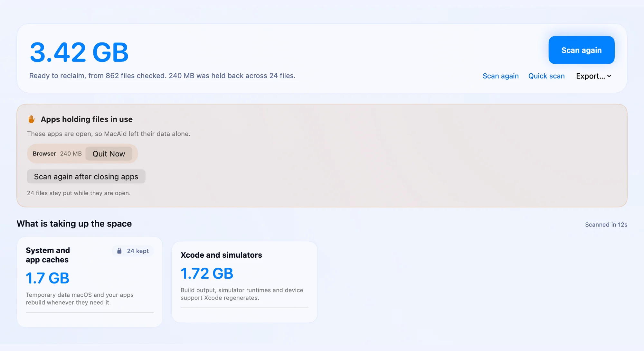Image resolution: width=644 pixels, height=351 pixels.
Task: Click the 1.7 GB caches size value
Action: tap(47, 278)
